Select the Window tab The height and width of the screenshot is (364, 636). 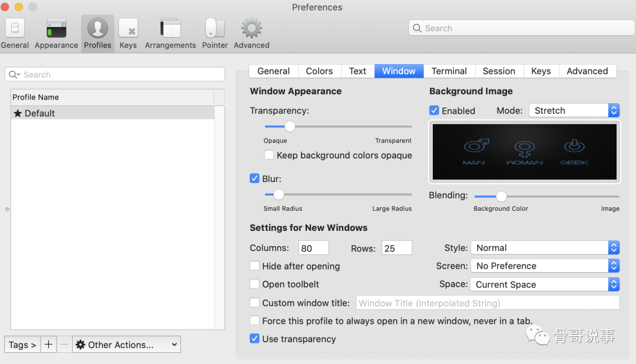399,71
